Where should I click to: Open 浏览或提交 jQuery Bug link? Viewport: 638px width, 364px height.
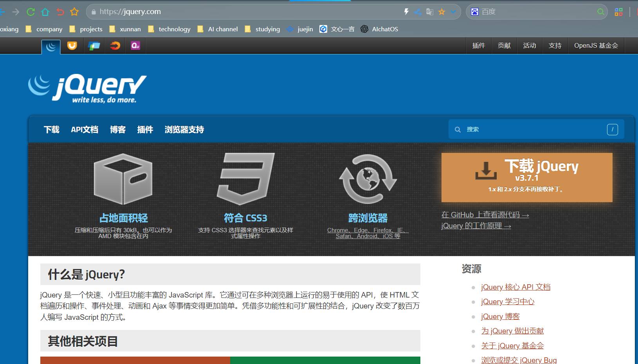519,360
